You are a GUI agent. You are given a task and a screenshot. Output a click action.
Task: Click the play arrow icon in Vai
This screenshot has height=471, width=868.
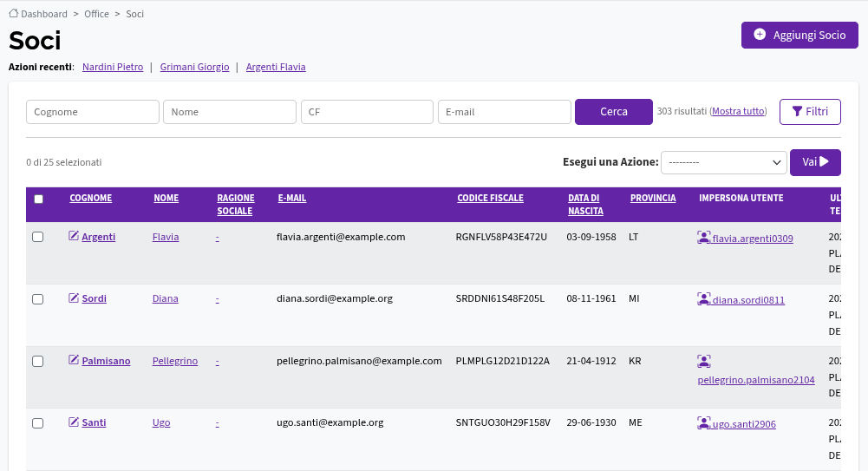pos(825,161)
